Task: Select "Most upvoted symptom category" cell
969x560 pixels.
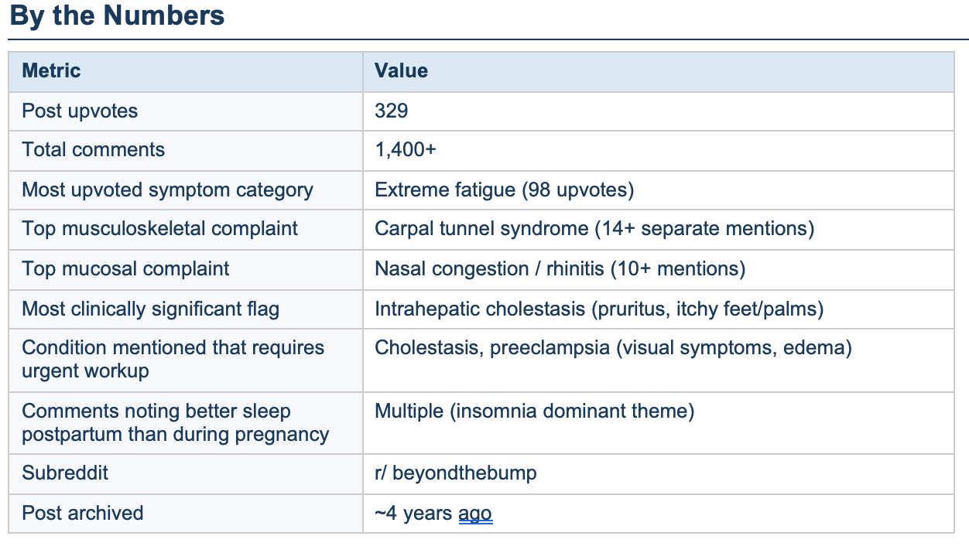Action: (x=167, y=190)
